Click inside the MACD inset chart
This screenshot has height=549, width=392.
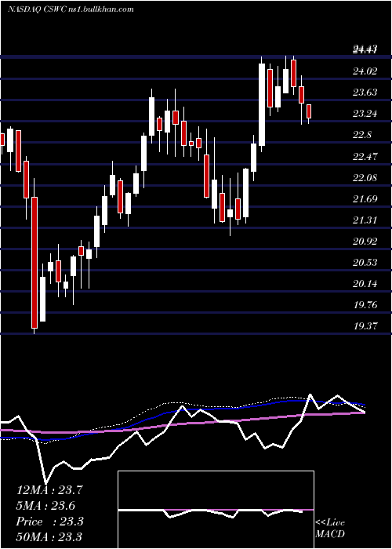[x=216, y=510]
